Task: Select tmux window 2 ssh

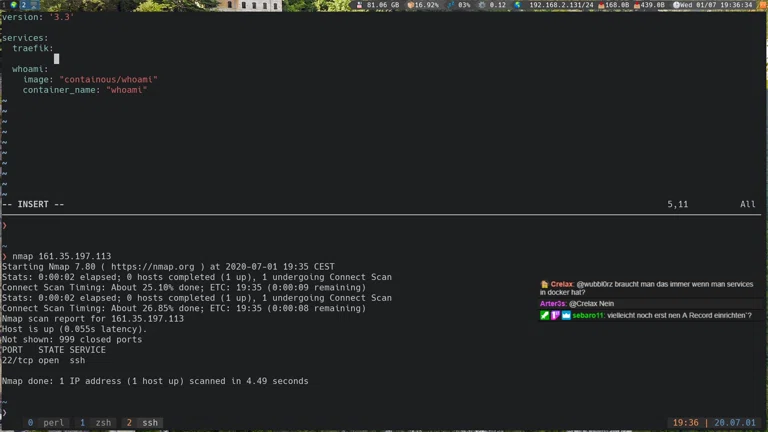Action: (x=143, y=423)
